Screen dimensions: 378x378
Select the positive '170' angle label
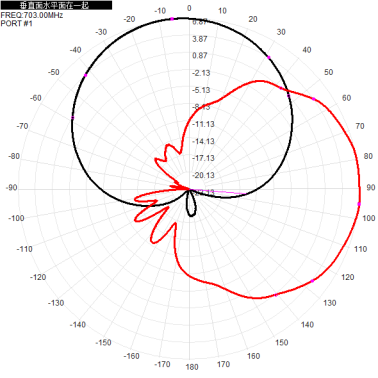tap(223, 364)
